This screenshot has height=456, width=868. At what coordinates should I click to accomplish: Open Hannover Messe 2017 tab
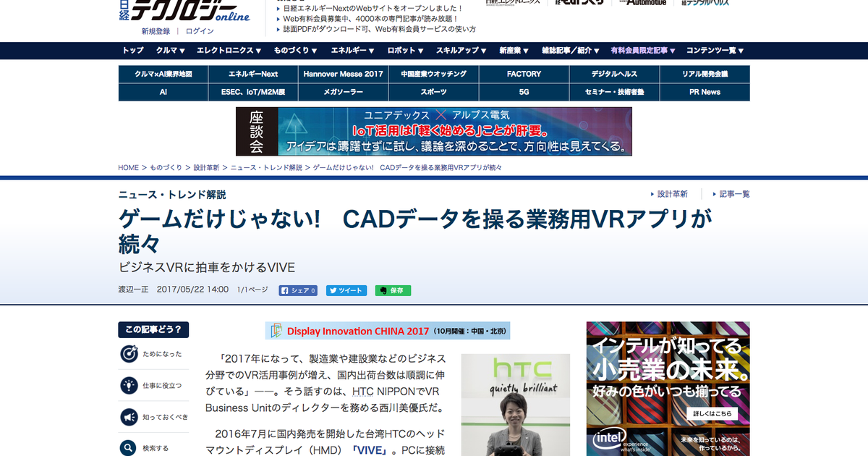coord(343,74)
